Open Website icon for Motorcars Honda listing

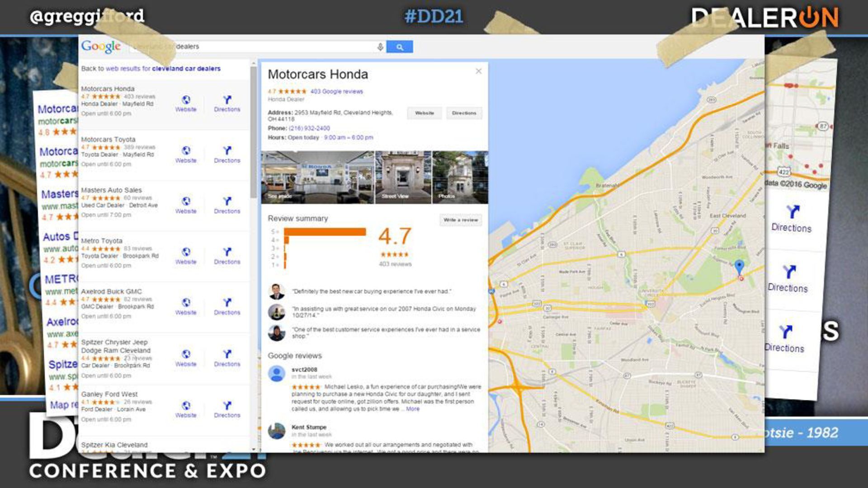pos(186,100)
